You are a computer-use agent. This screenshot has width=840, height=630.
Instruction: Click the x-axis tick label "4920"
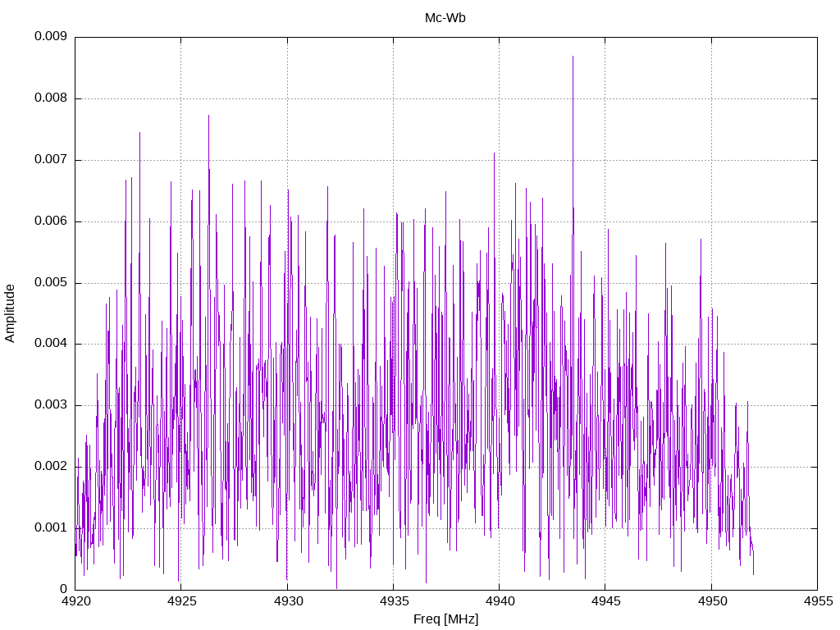75,601
